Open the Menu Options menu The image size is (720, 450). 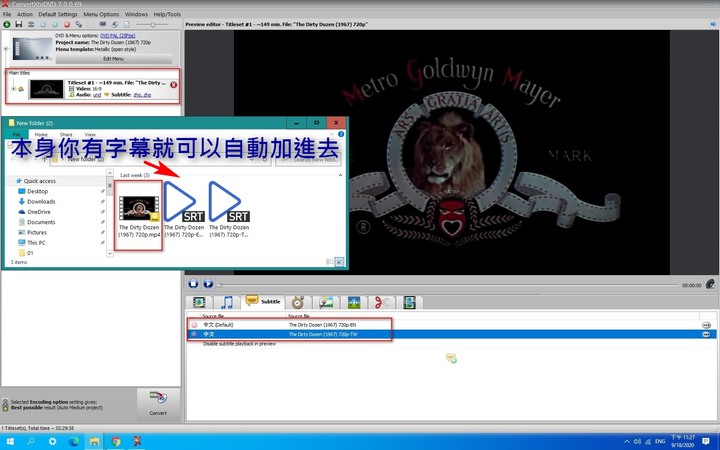101,14
